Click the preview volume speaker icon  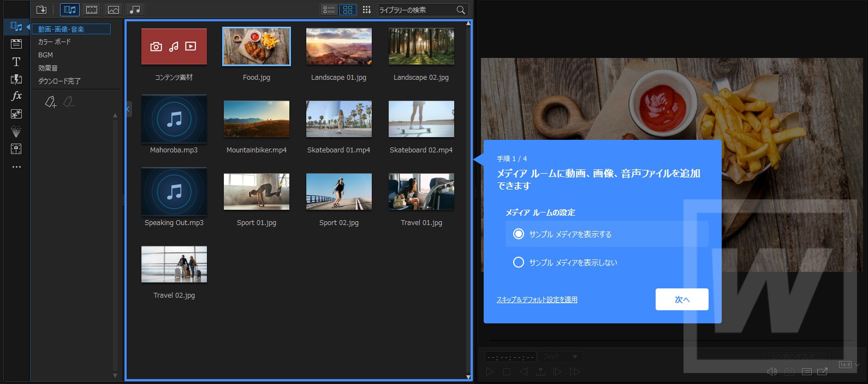(772, 372)
